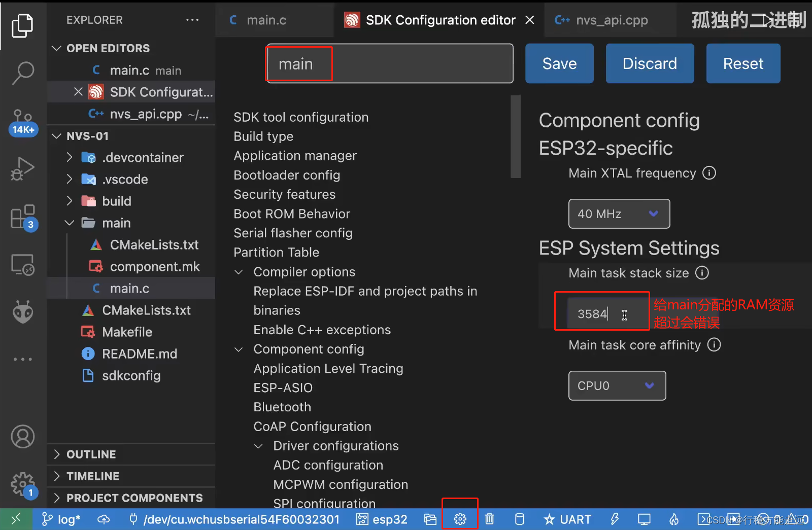
Task: Open the PlatformIO alien icon view
Action: (x=23, y=312)
